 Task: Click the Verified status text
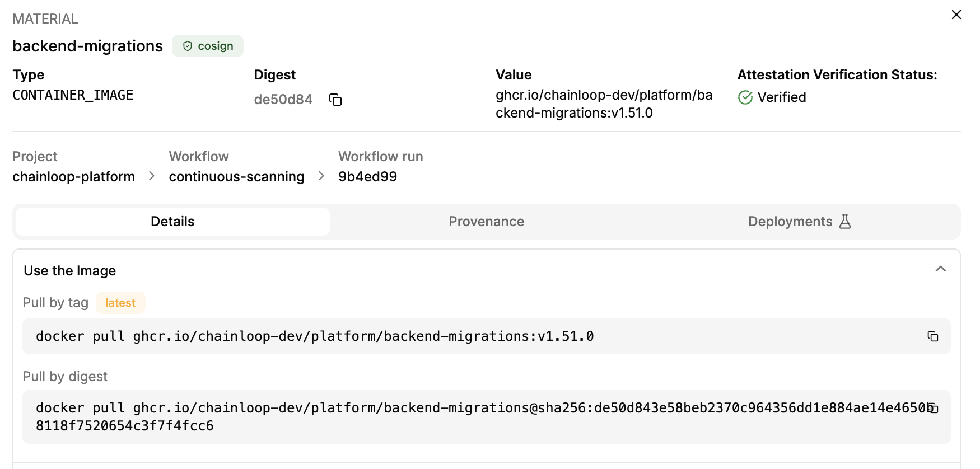[x=782, y=97]
